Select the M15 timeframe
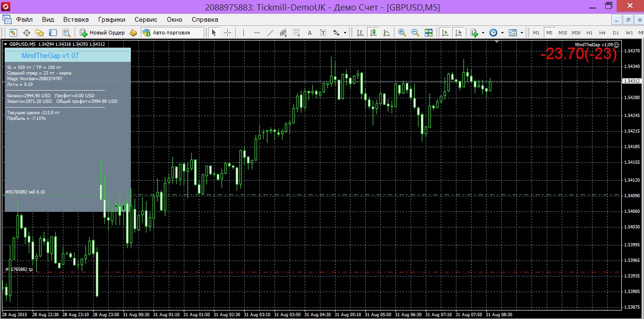This screenshot has width=644, height=319. (x=562, y=33)
